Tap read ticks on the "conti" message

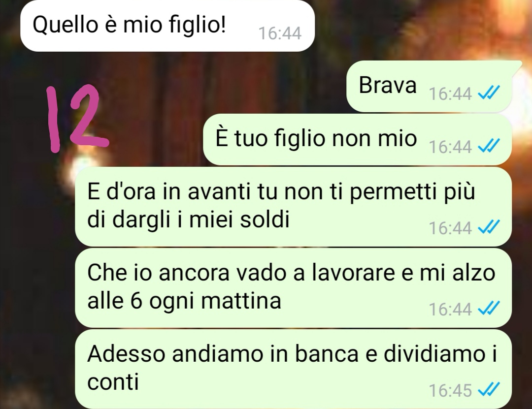[x=489, y=389]
